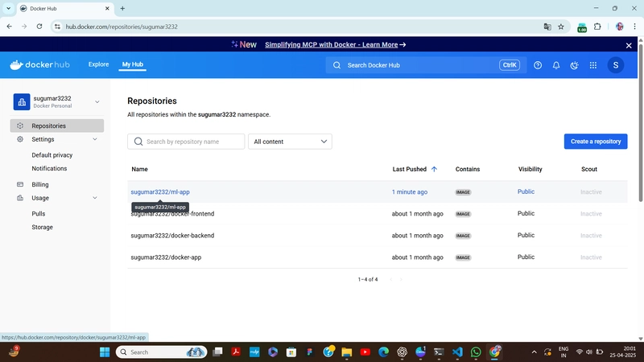Collapse the Settings sidebar section

point(95,139)
